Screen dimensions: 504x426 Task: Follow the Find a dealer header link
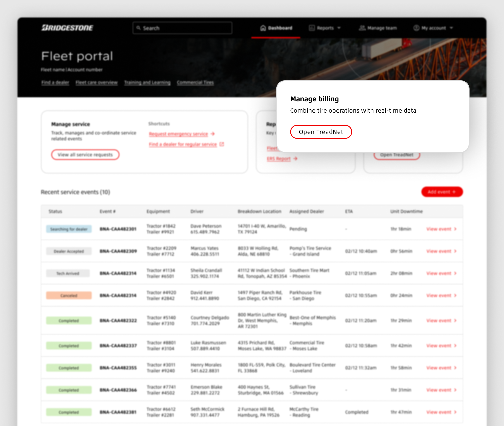pos(55,82)
